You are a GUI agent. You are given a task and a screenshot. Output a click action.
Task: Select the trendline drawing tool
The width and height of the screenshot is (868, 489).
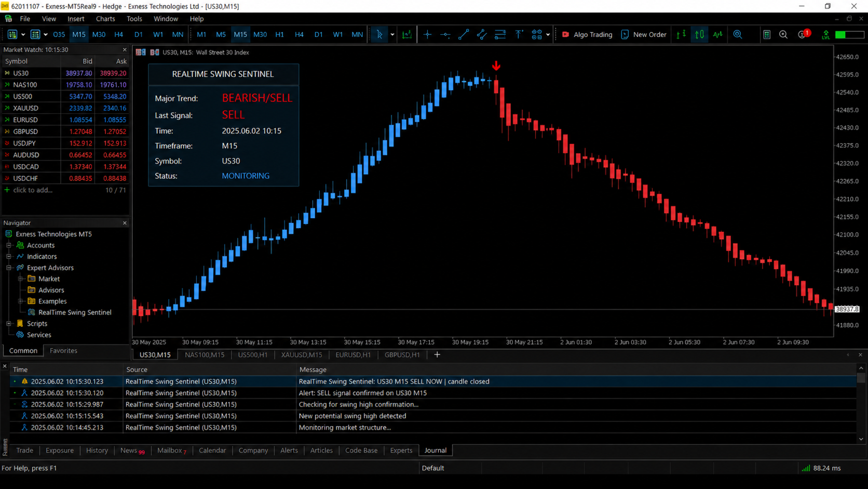point(464,34)
